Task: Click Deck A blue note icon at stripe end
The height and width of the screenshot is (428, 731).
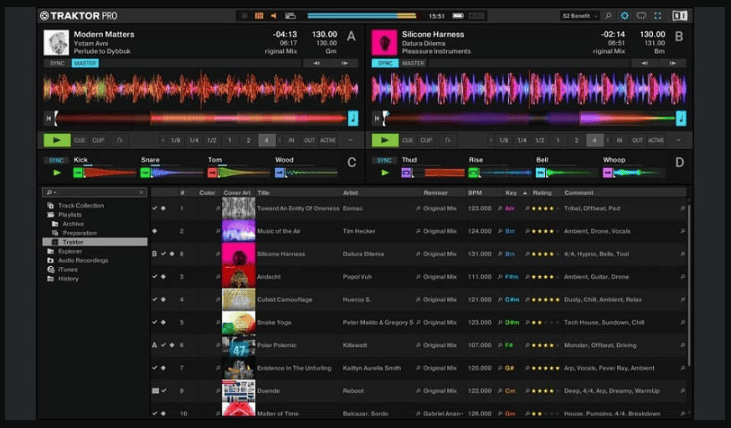Action: (x=353, y=118)
